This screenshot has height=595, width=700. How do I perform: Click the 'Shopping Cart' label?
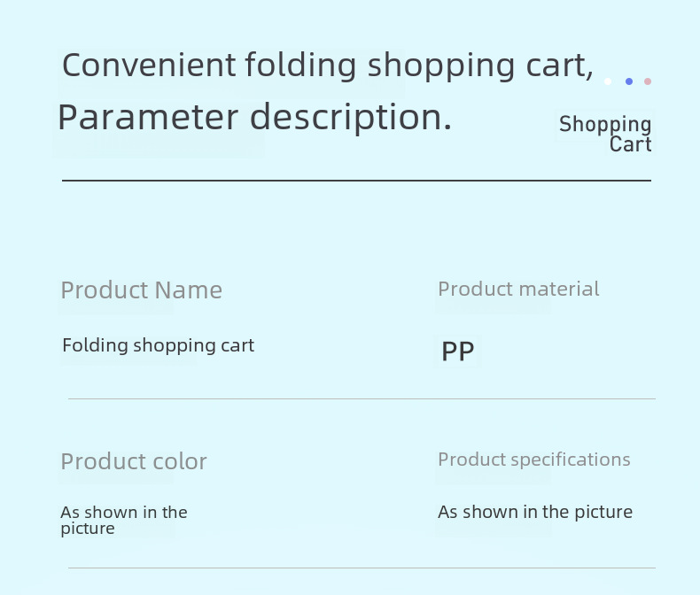605,134
